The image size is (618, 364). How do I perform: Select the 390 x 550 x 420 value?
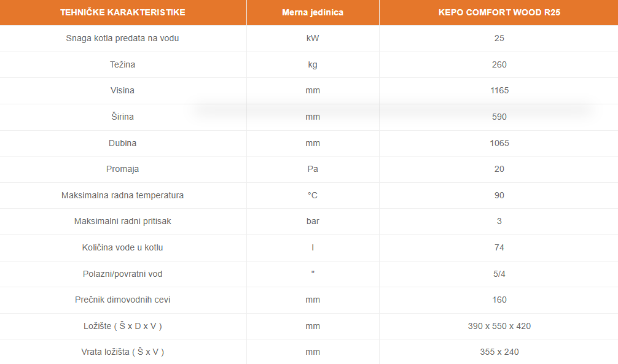click(x=499, y=326)
